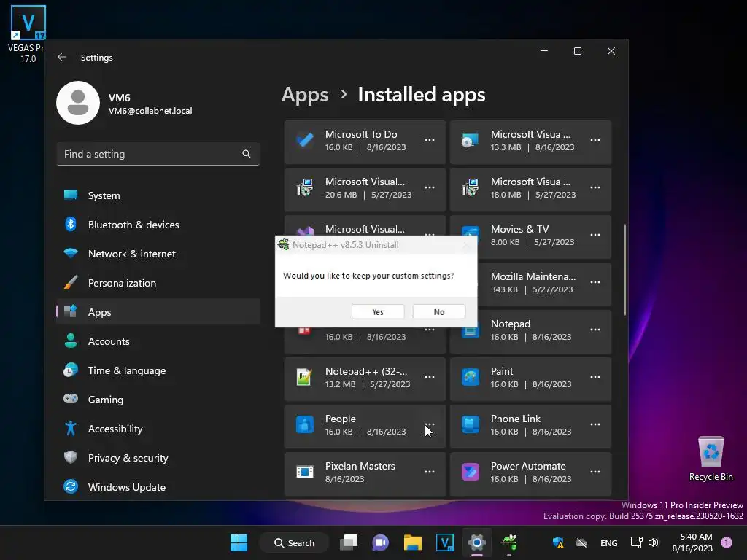Click the volume speaker tray icon
Viewport: 747px width, 560px height.
tap(654, 542)
